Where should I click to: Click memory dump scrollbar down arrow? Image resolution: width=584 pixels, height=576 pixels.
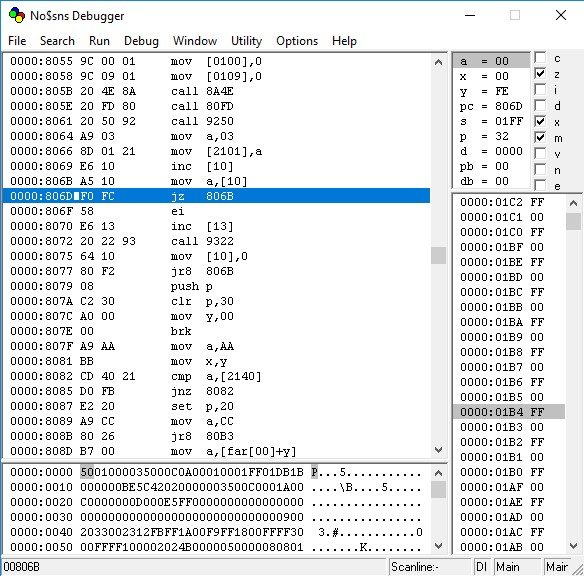(x=438, y=546)
